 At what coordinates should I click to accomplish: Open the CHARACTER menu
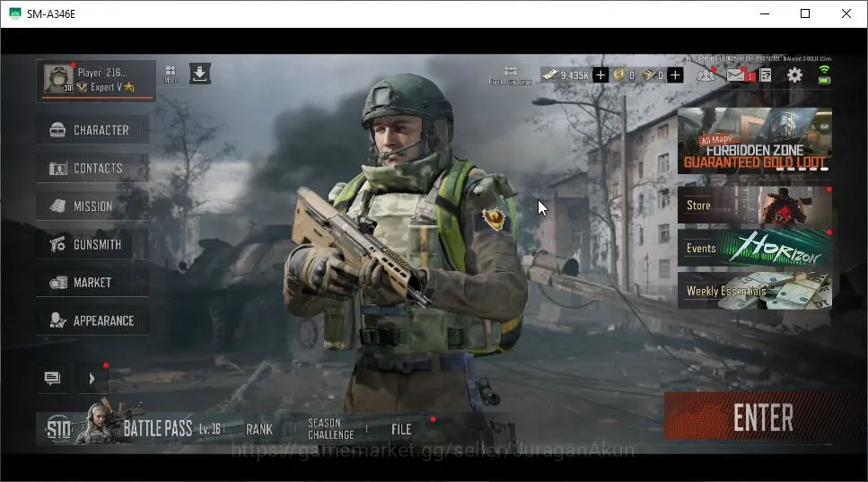tap(92, 130)
